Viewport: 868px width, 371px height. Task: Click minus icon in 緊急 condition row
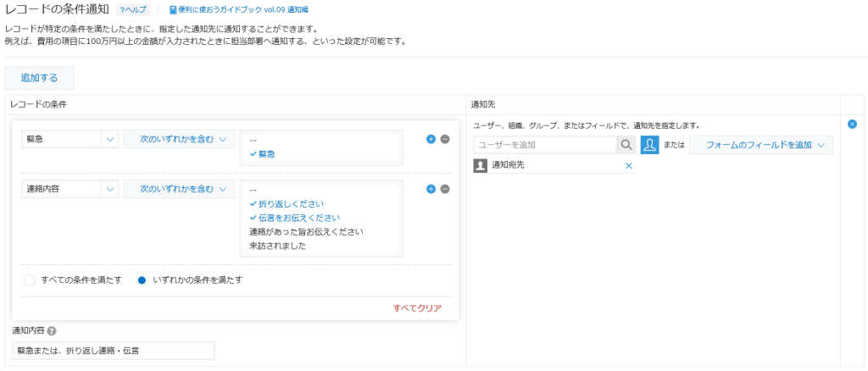[x=445, y=139]
